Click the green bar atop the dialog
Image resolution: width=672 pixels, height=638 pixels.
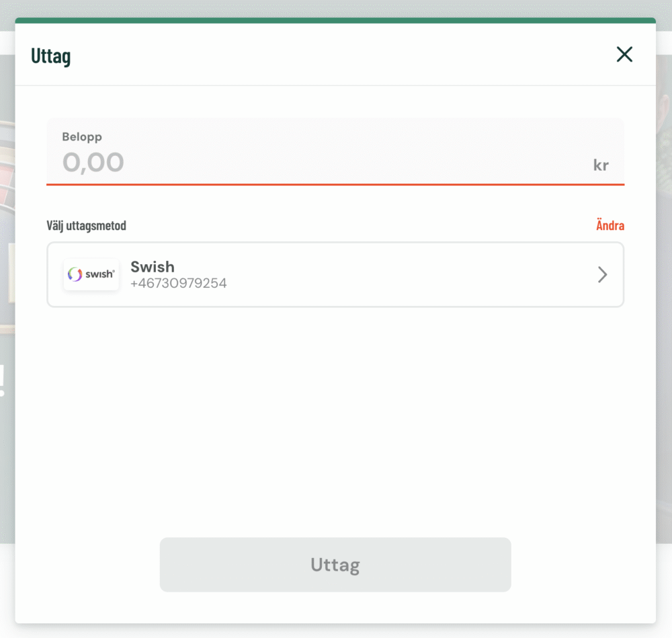click(335, 20)
